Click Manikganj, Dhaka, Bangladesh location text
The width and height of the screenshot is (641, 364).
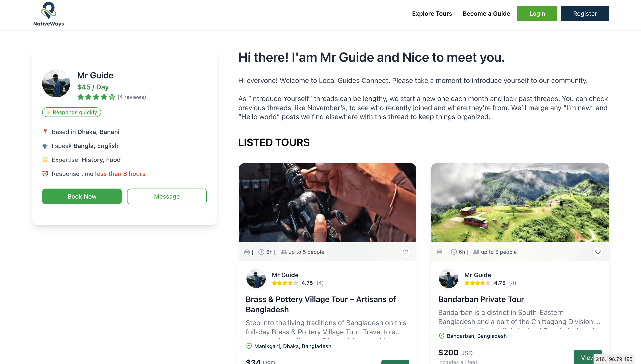click(293, 346)
